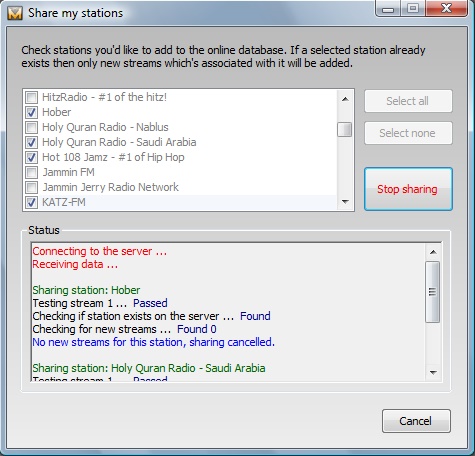Screen dimensions: 475x456
Task: Click the Cancel button
Action: pyautogui.click(x=416, y=421)
